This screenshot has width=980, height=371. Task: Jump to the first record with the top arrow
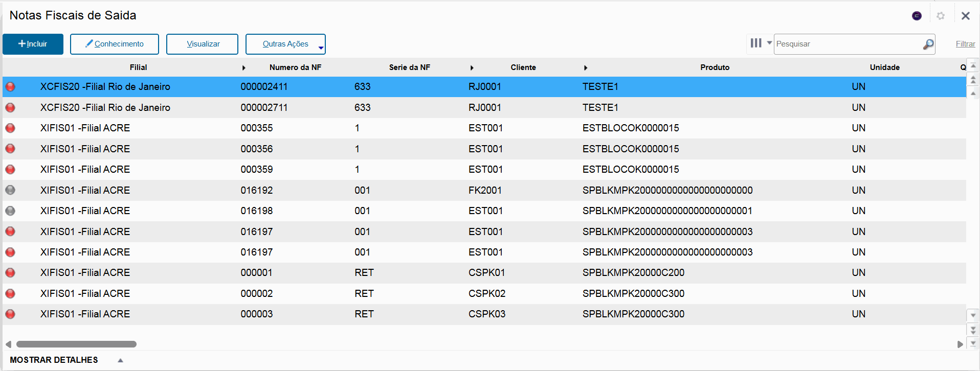tap(973, 66)
